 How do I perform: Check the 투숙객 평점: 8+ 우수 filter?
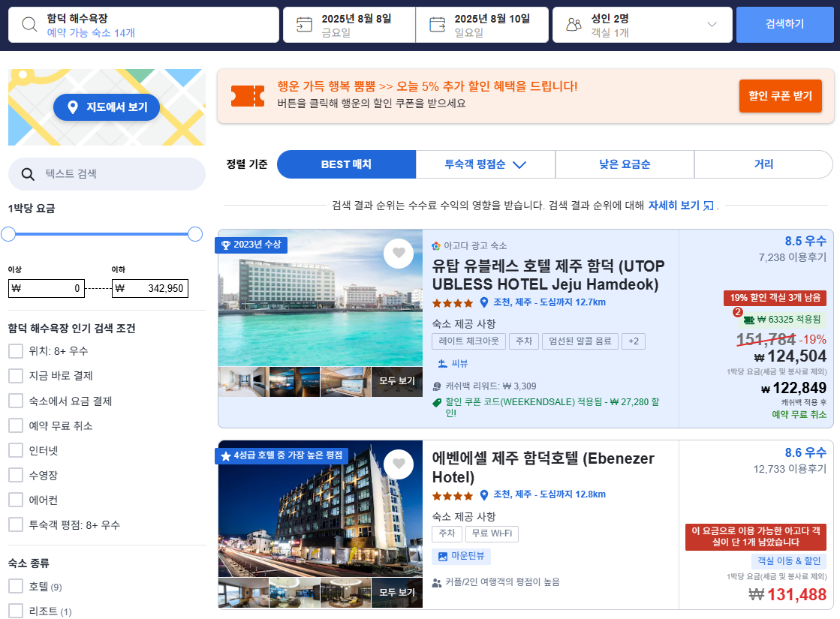pyautogui.click(x=16, y=524)
